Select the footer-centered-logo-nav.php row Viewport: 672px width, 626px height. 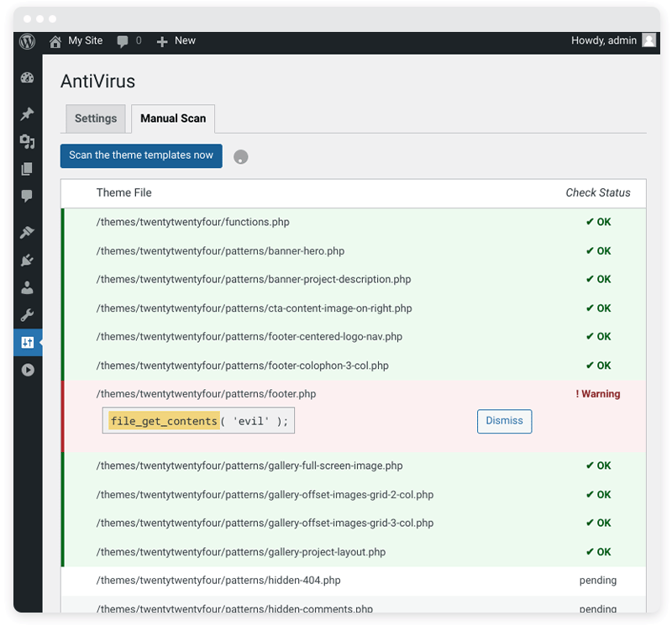(354, 337)
